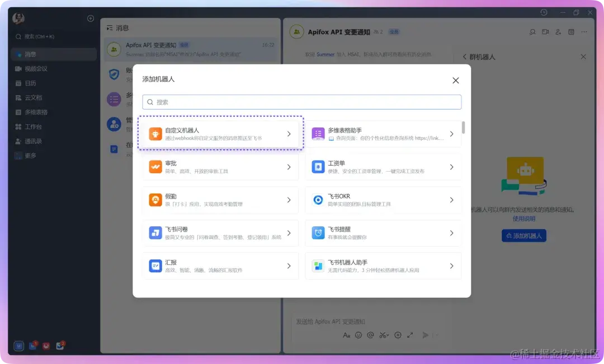Click the Summer link in chat message
This screenshot has height=364, width=604.
325,55
